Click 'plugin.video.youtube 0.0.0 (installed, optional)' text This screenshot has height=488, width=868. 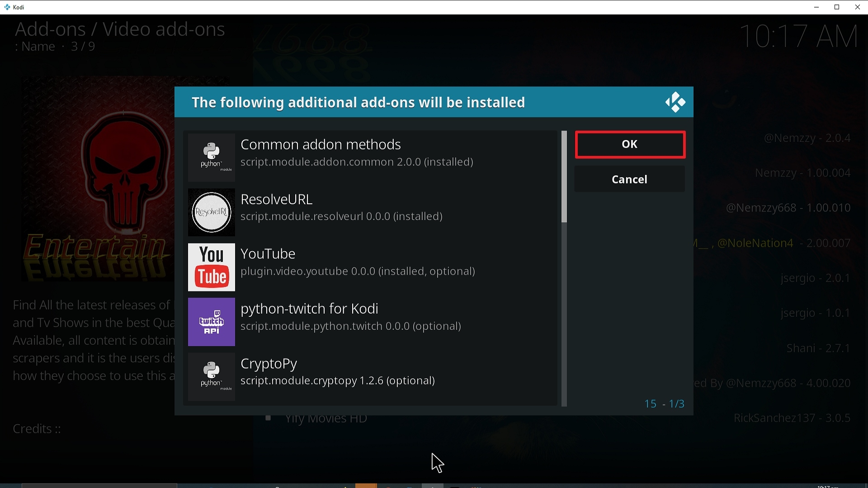pos(358,272)
